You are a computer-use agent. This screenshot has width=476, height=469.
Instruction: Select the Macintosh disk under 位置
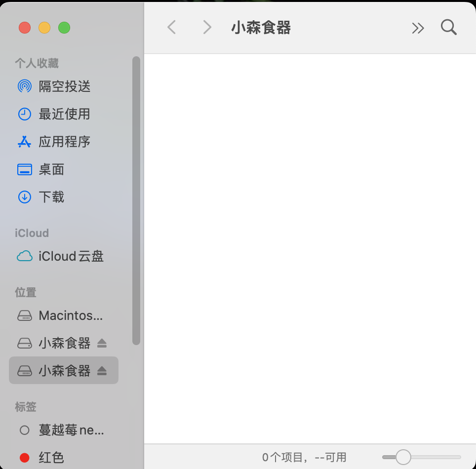coord(70,315)
